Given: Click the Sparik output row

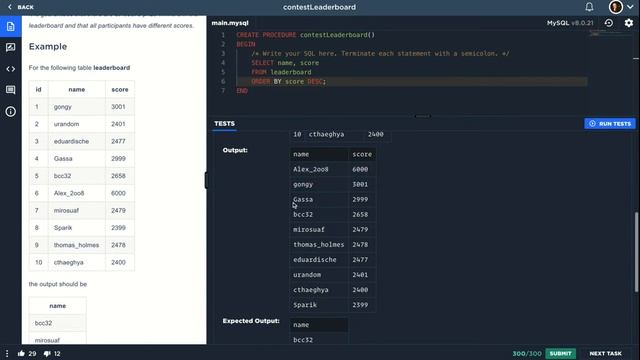Looking at the screenshot, I should [x=333, y=305].
